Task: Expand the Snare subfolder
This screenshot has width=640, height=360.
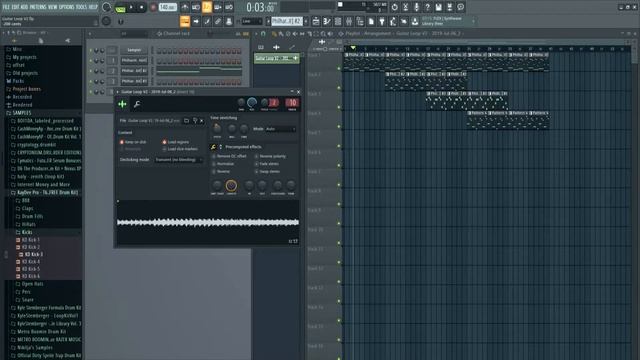Action: click(x=27, y=300)
